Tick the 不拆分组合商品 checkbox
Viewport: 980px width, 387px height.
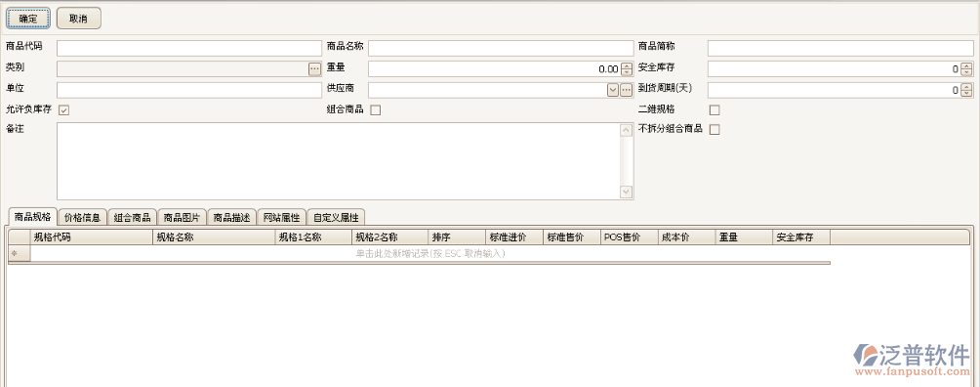coord(715,130)
